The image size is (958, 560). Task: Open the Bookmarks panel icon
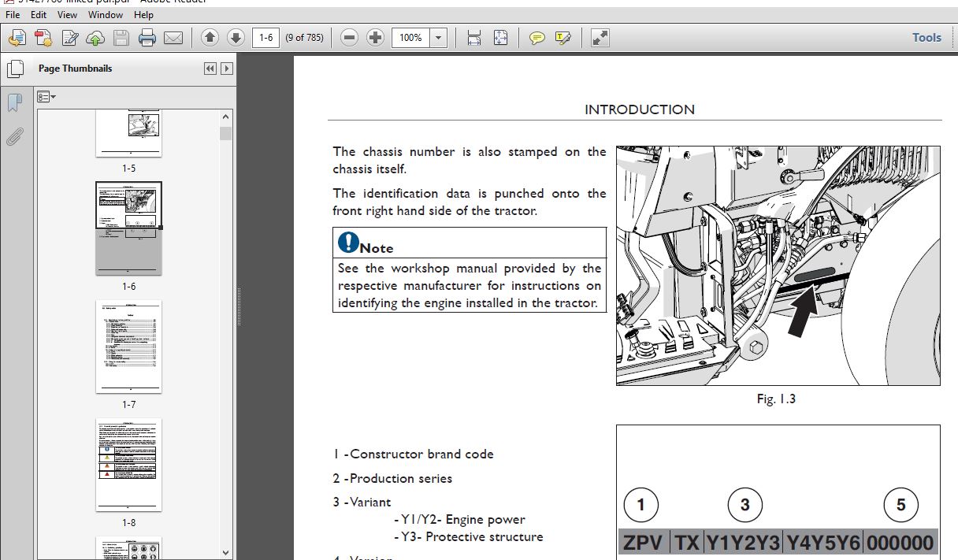pyautogui.click(x=14, y=103)
